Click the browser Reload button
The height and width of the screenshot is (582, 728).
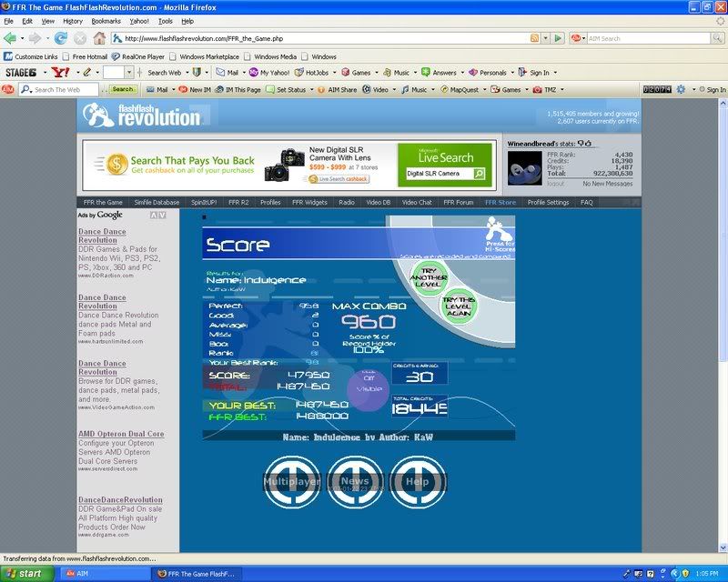coord(61,38)
